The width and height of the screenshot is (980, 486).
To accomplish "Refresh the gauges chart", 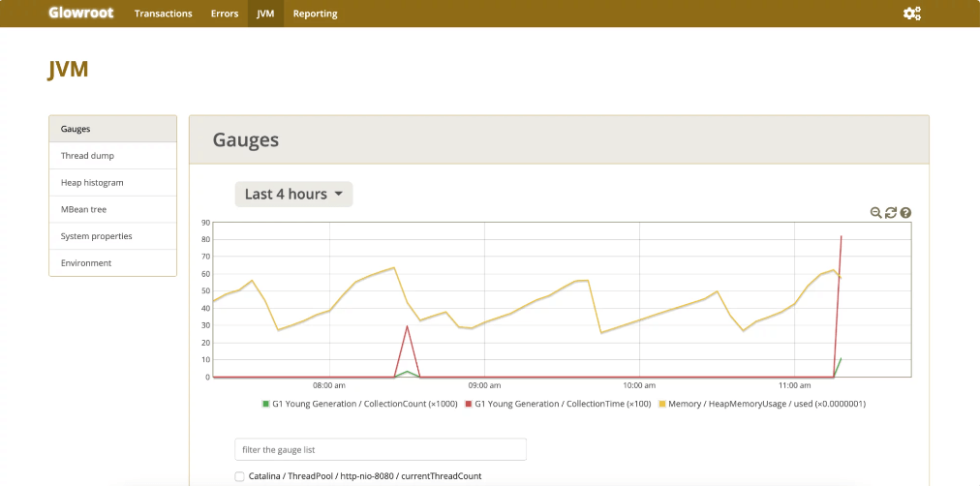I will 891,213.
